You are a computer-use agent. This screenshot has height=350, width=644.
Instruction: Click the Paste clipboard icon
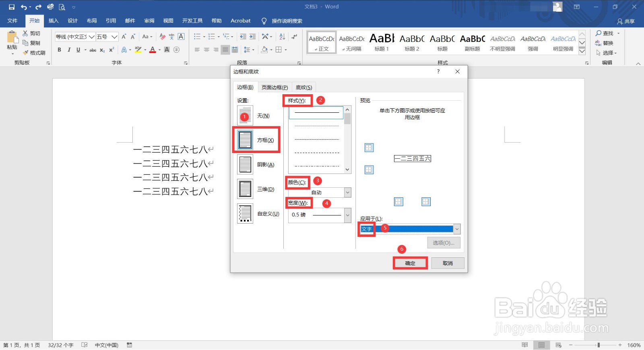coord(12,37)
